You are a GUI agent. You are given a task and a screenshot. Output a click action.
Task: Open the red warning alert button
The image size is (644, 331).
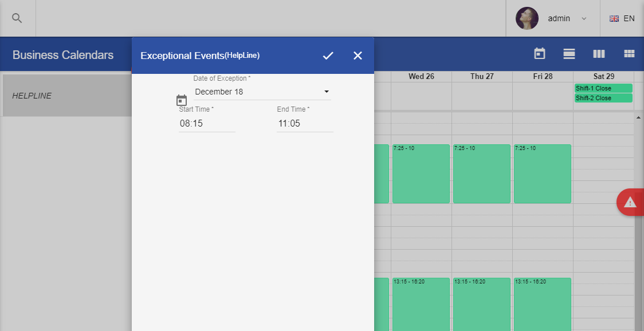pyautogui.click(x=630, y=202)
